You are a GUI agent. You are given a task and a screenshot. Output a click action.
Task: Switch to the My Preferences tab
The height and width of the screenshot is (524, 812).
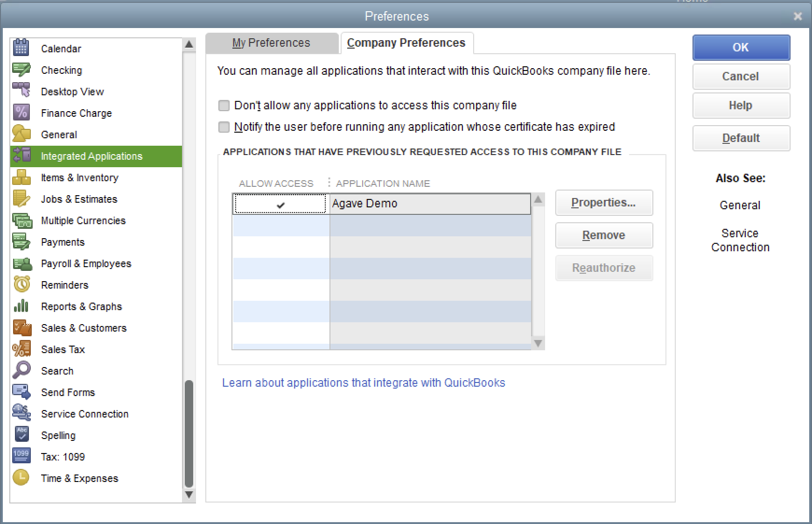(x=271, y=43)
